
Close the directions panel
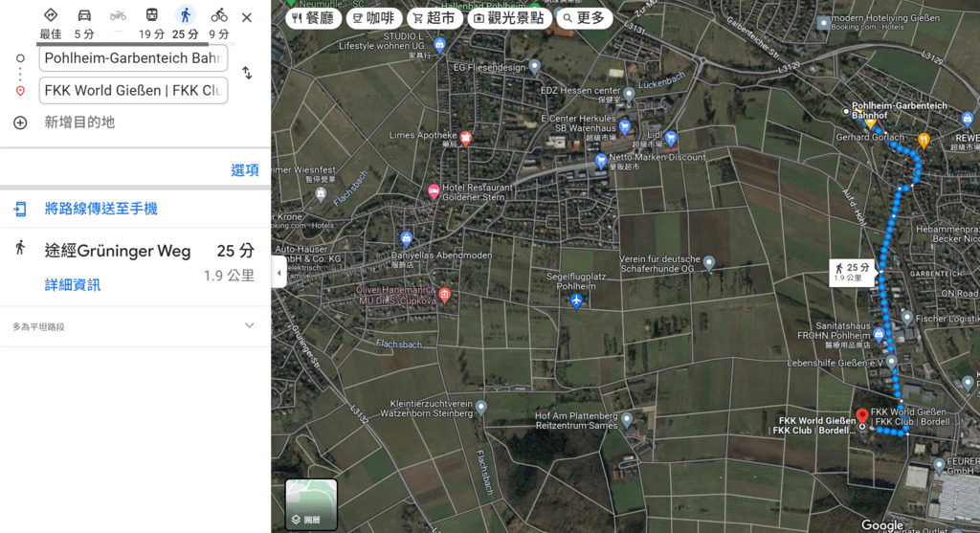coord(247,17)
